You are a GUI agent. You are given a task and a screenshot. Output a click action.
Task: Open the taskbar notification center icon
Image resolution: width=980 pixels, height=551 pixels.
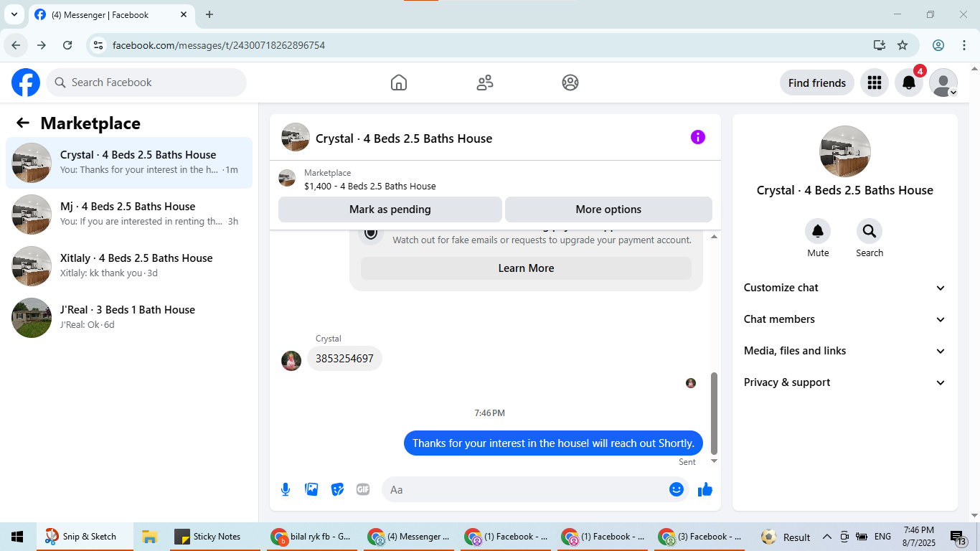coord(958,537)
